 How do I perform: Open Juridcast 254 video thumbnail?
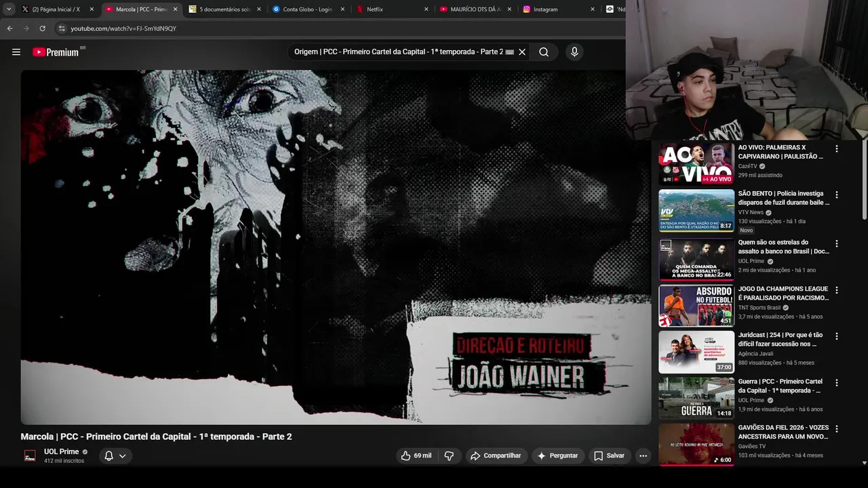696,352
